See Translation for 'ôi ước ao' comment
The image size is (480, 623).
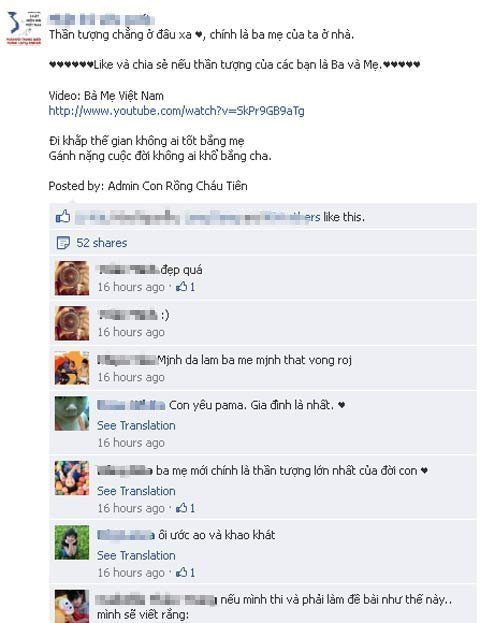(x=136, y=555)
